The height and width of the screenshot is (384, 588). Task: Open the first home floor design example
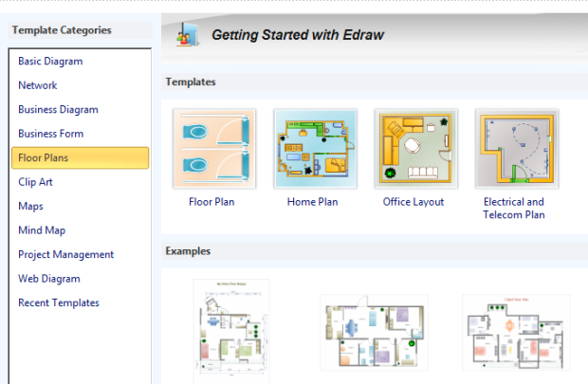231,331
